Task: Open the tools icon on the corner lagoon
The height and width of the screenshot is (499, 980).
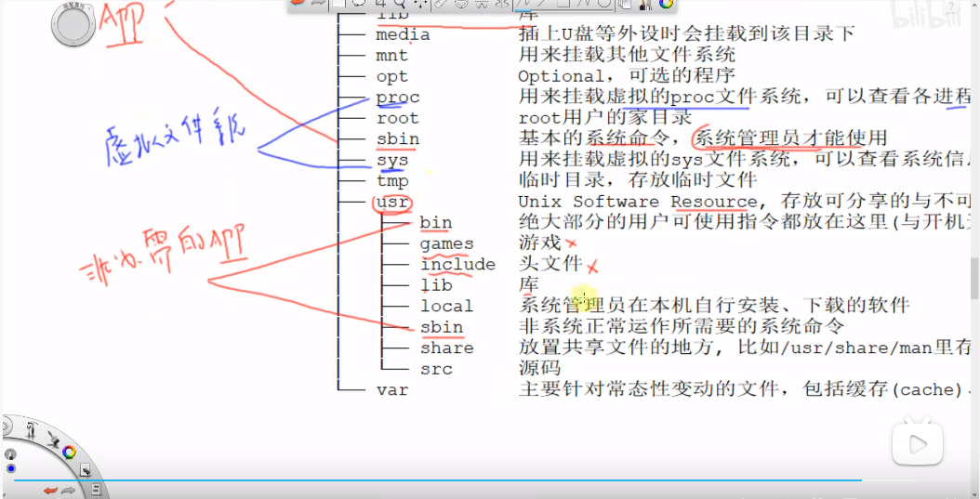Action: click(32, 429)
